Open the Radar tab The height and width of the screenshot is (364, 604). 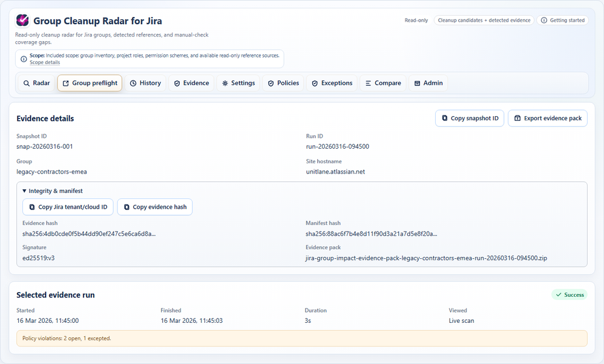36,83
